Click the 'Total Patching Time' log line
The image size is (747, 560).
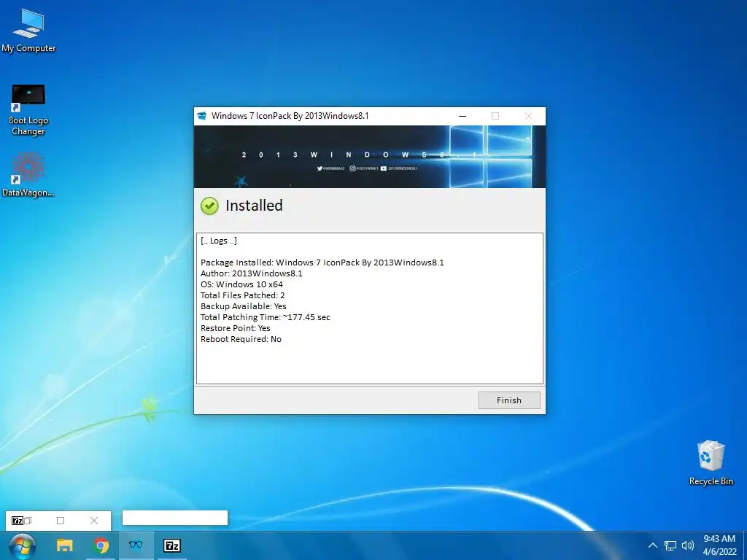coord(266,317)
